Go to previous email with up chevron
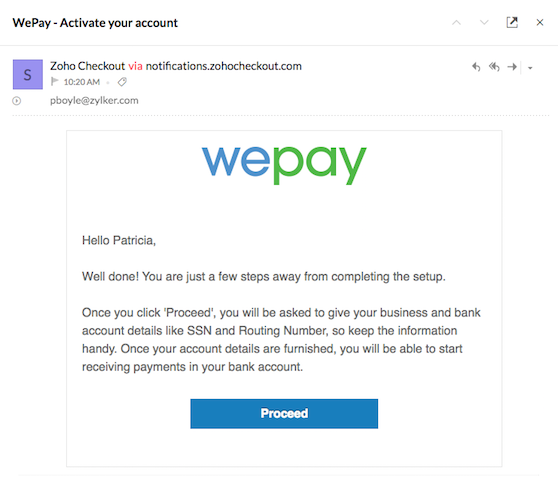This screenshot has width=558, height=480. point(456,23)
